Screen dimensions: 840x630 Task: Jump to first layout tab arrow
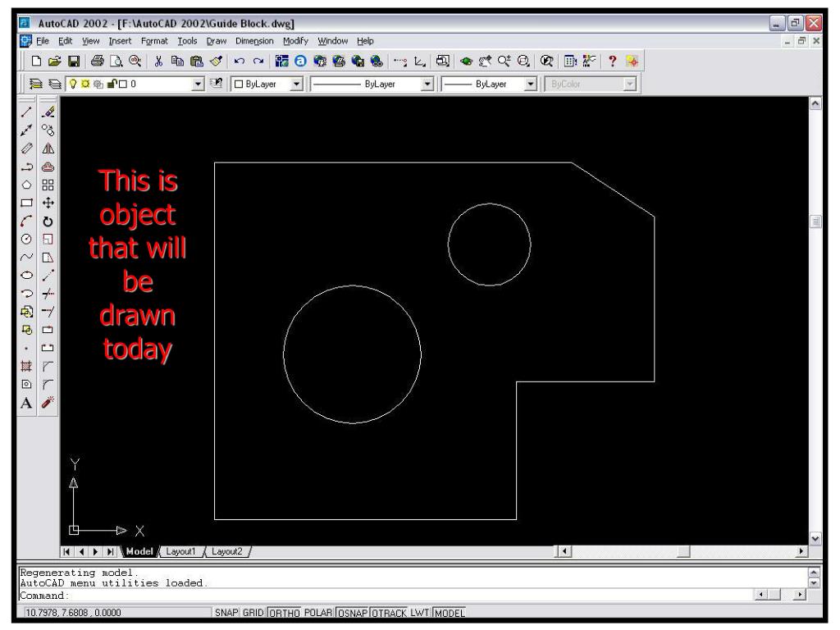tap(66, 551)
